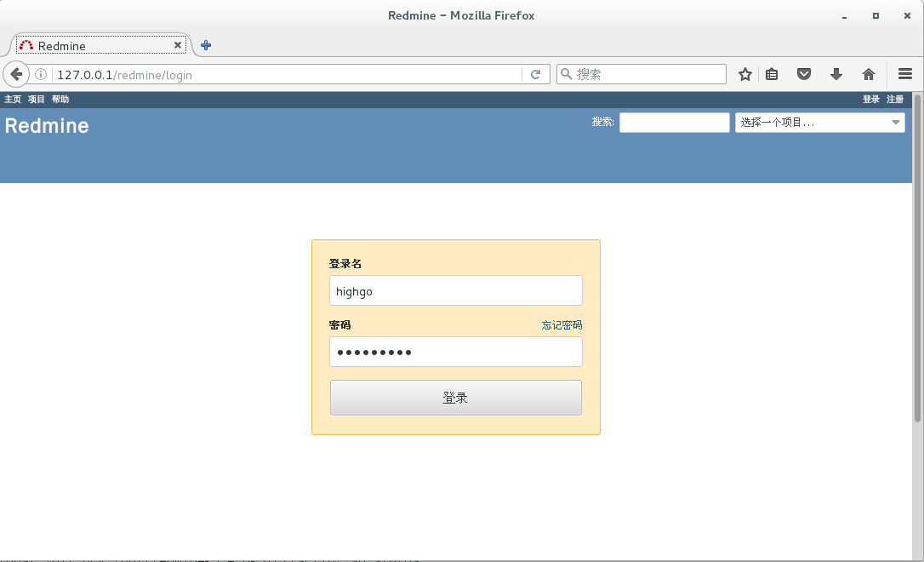This screenshot has width=924, height=562.
Task: Click the project dropdown arrow
Action: [895, 122]
